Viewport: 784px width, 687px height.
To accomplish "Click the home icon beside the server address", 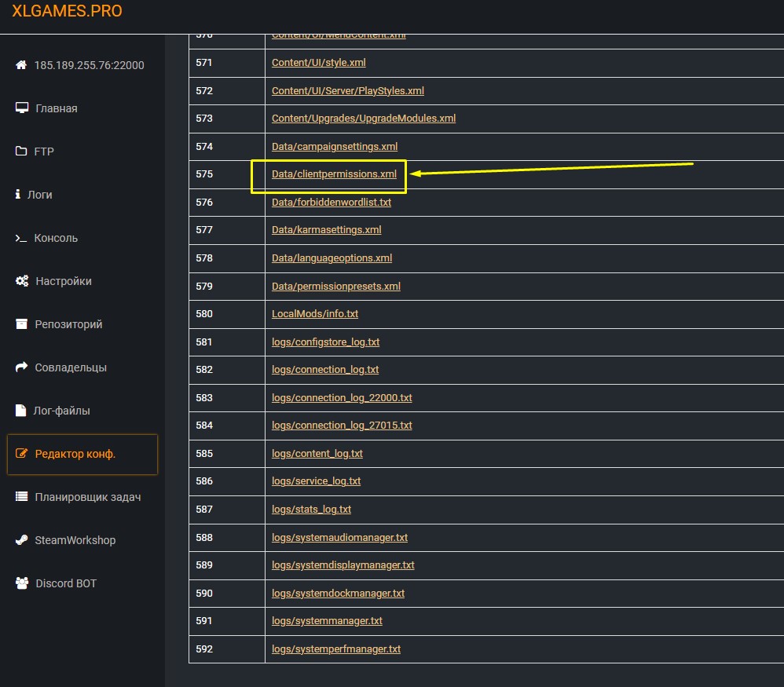I will [x=21, y=65].
